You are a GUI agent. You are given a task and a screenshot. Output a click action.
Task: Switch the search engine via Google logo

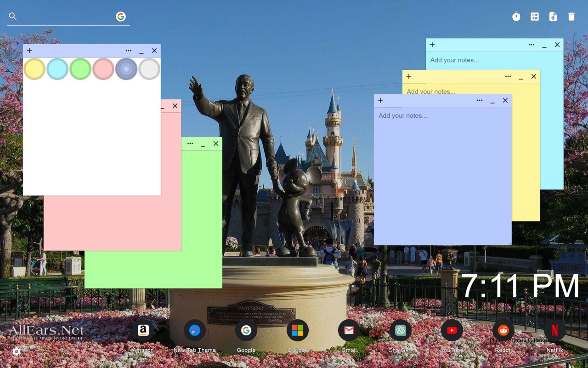point(121,17)
